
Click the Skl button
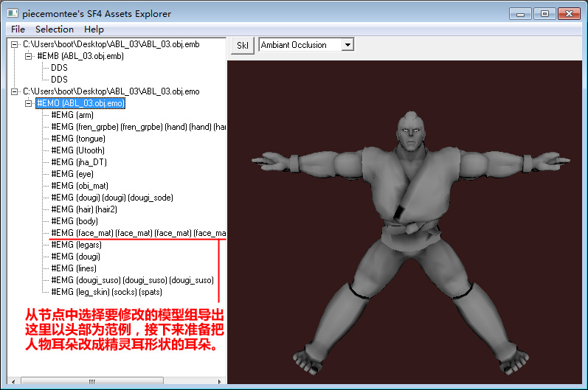point(242,45)
